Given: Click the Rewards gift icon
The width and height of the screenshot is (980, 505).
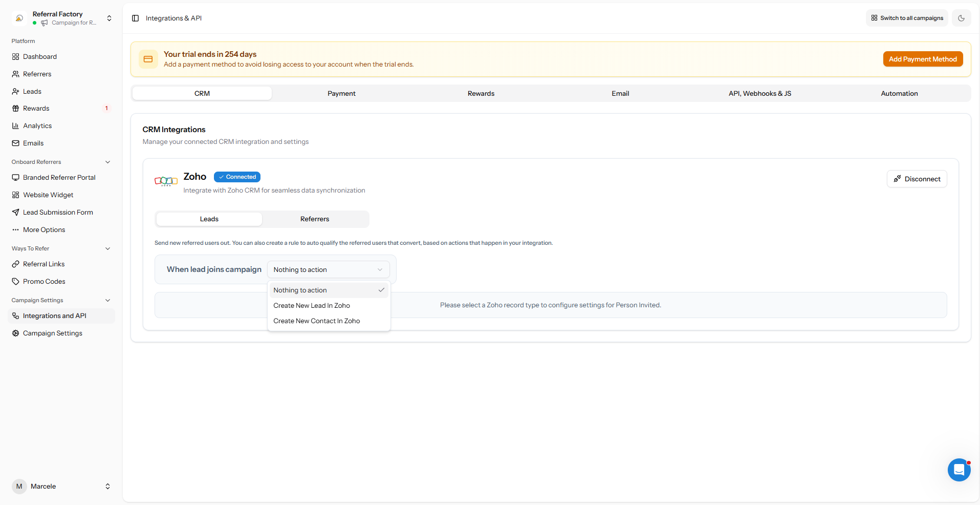Looking at the screenshot, I should pyautogui.click(x=16, y=109).
